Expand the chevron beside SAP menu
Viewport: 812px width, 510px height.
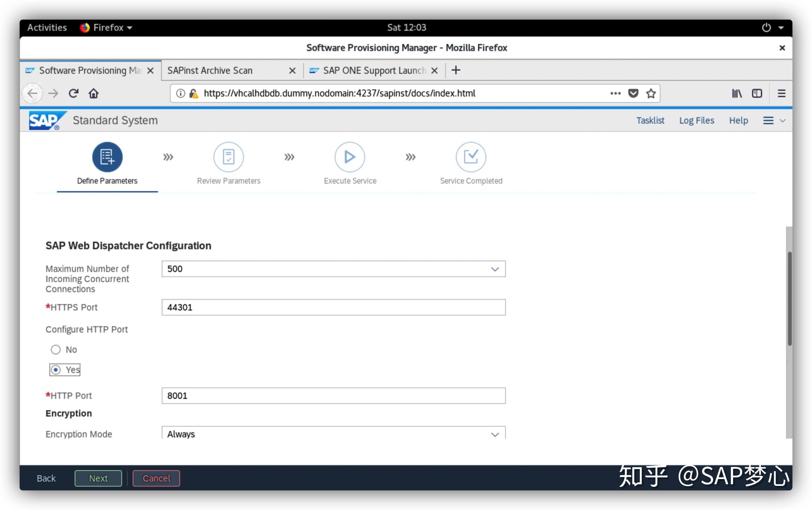point(783,121)
